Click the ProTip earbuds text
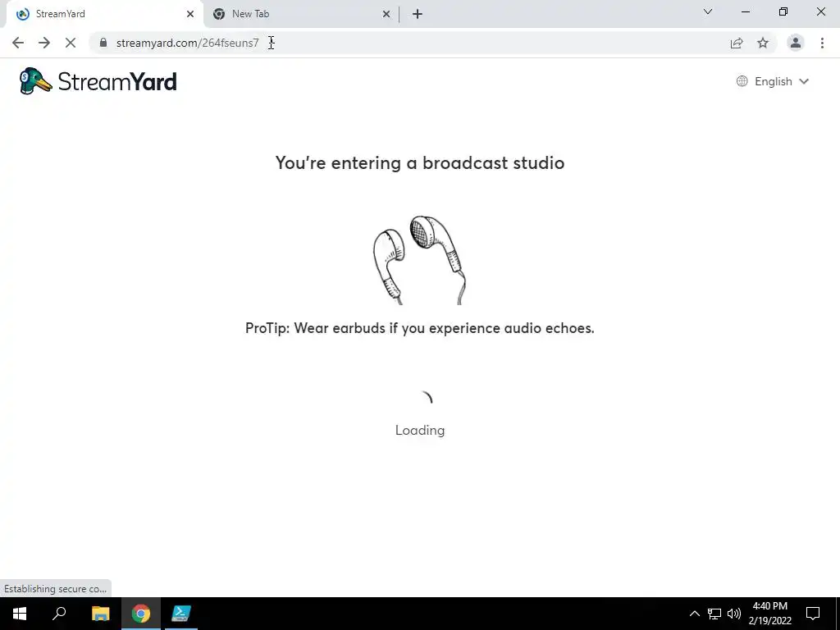 [419, 328]
